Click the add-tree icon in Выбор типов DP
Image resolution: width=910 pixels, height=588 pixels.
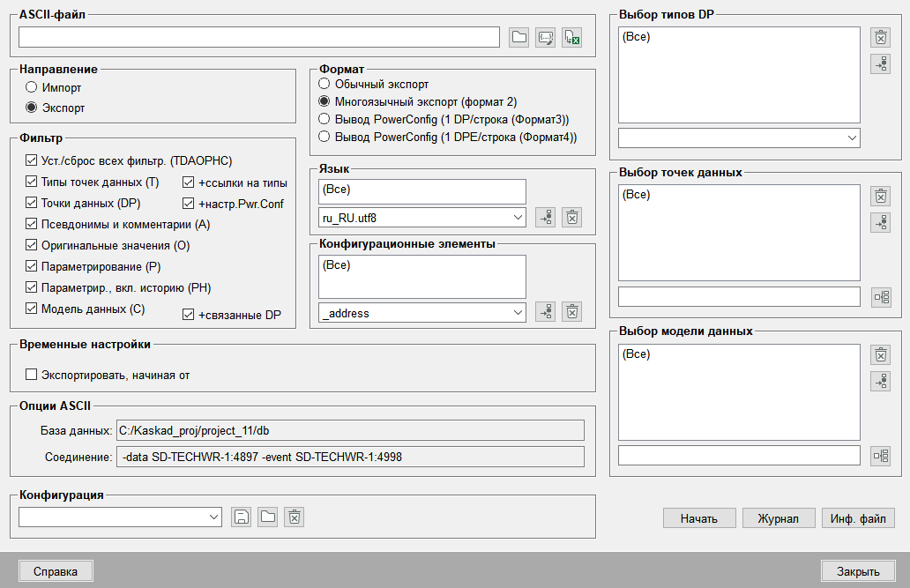coord(880,63)
